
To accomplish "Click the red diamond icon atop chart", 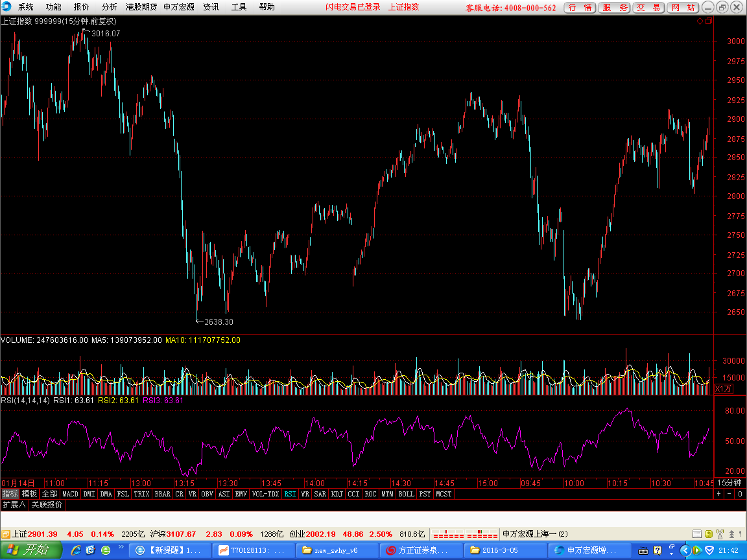I will coord(700,21).
